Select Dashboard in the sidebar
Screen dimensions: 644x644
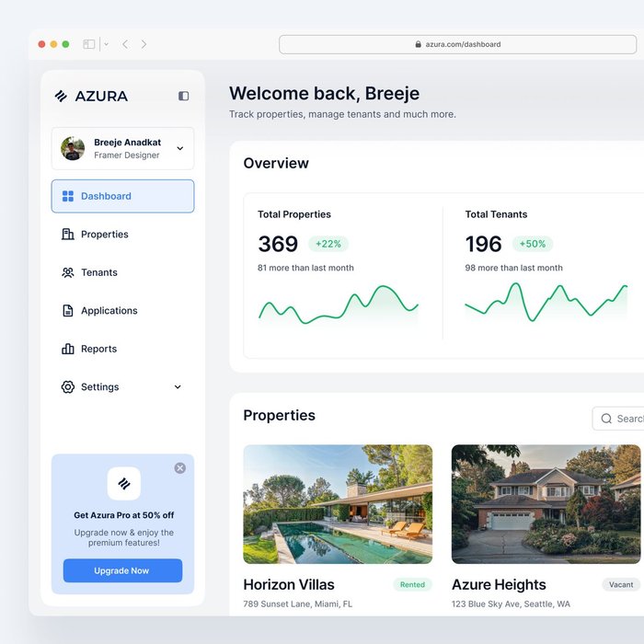pyautogui.click(x=122, y=196)
